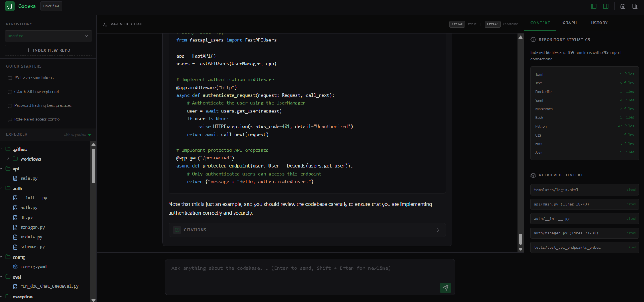Switch to the History tab
644x302 pixels.
click(x=599, y=23)
